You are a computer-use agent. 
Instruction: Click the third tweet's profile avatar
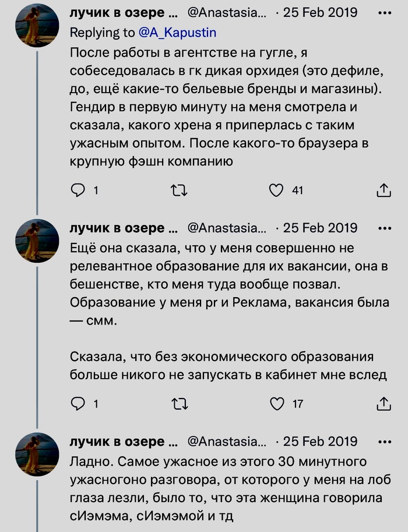click(x=38, y=454)
